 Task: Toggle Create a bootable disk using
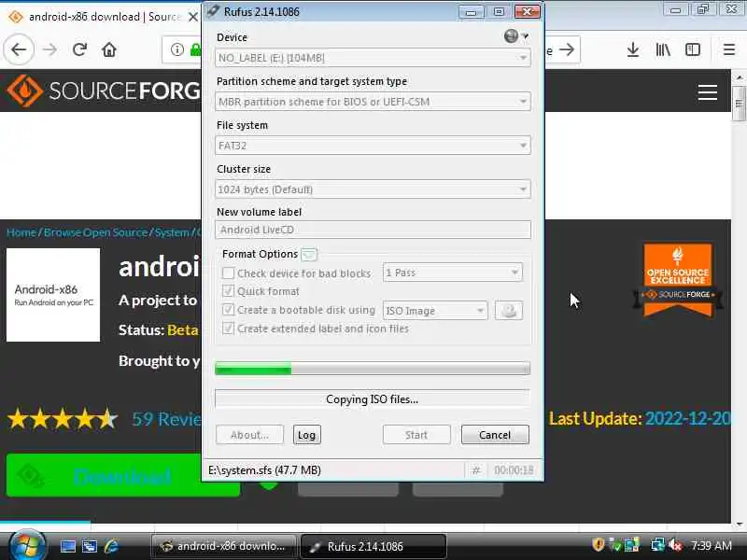(228, 310)
